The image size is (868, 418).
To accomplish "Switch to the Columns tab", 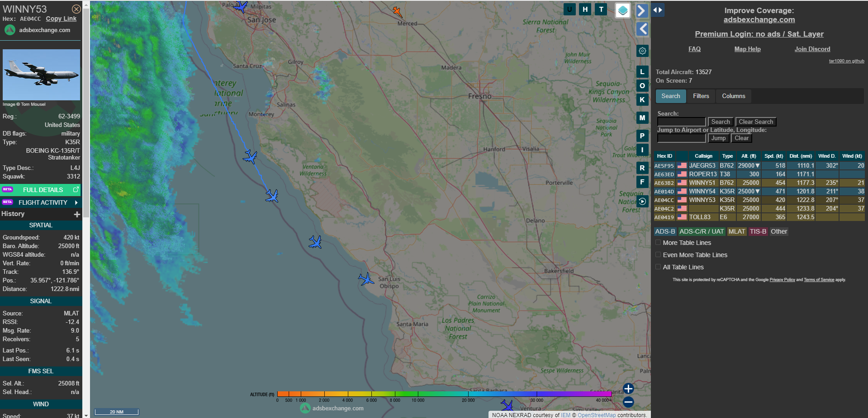I will pyautogui.click(x=733, y=96).
